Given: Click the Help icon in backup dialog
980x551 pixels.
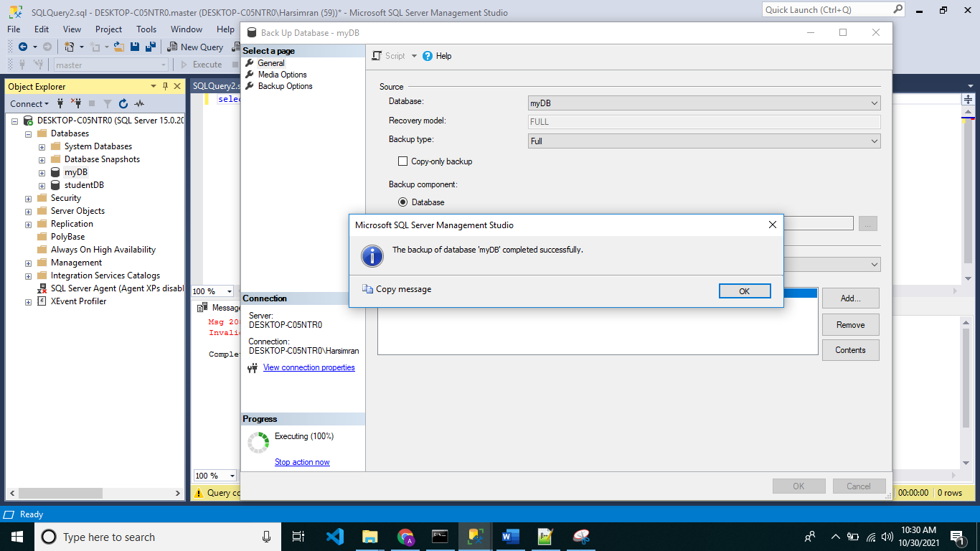Looking at the screenshot, I should coord(428,56).
